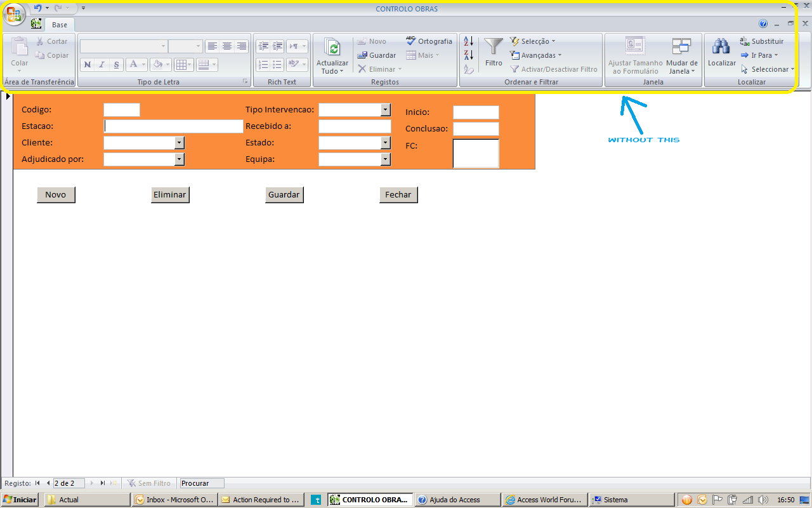Click the Filtro funnel icon
The width and height of the screenshot is (812, 508).
(494, 46)
